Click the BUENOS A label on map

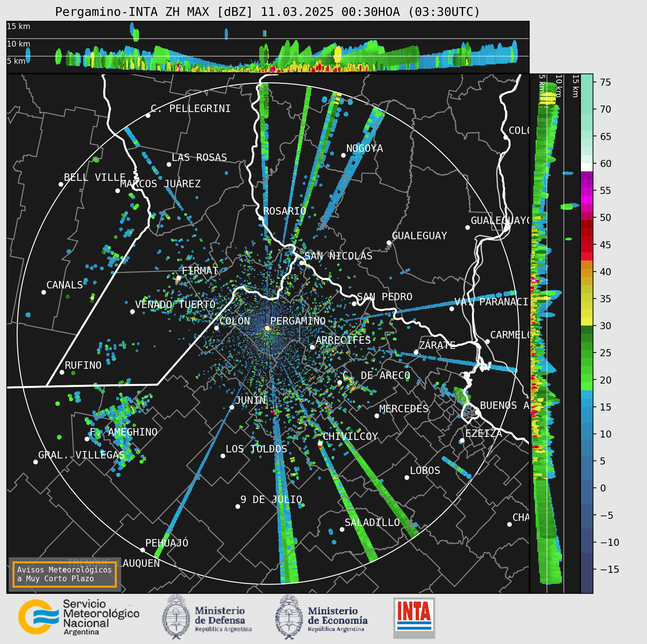point(505,405)
